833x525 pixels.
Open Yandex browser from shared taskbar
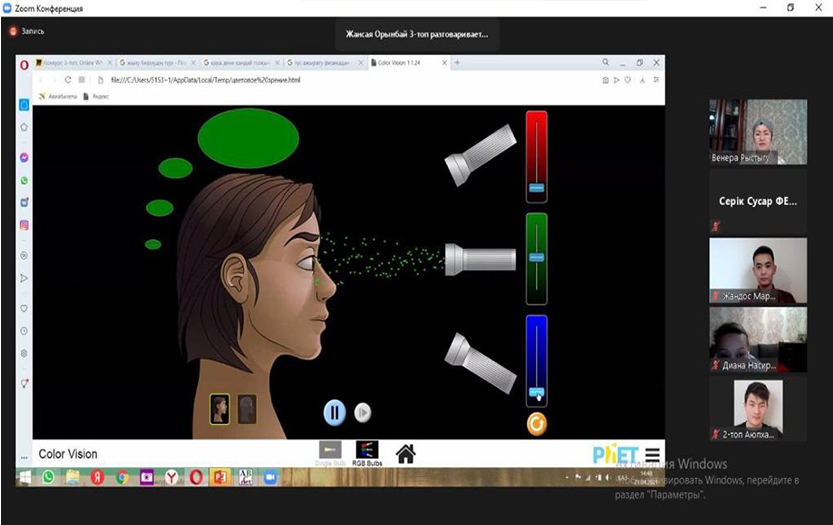pos(171,477)
